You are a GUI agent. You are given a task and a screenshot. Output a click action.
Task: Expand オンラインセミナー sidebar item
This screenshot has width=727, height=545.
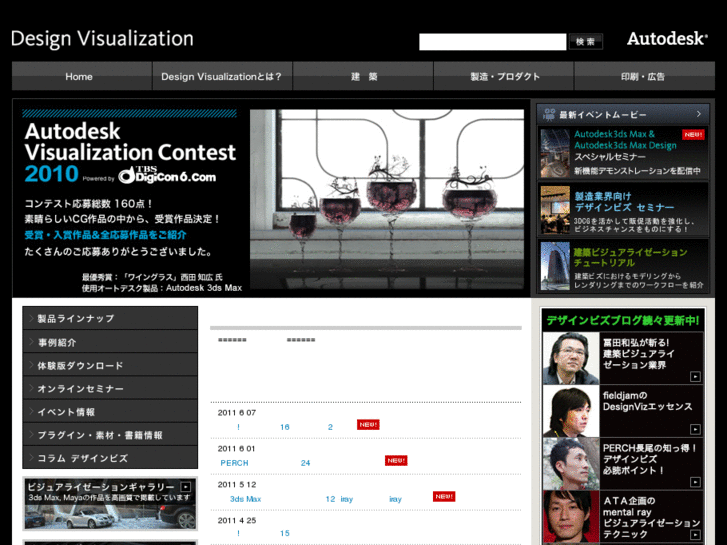pyautogui.click(x=110, y=389)
